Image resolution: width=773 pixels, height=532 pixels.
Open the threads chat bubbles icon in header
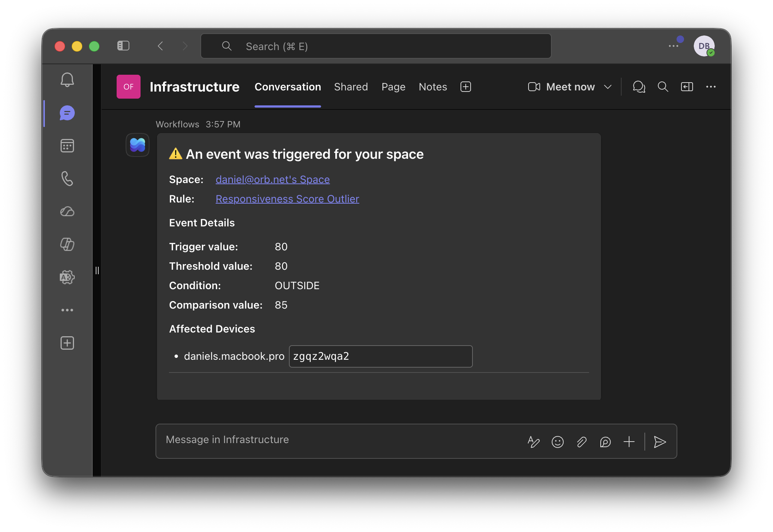pyautogui.click(x=639, y=87)
